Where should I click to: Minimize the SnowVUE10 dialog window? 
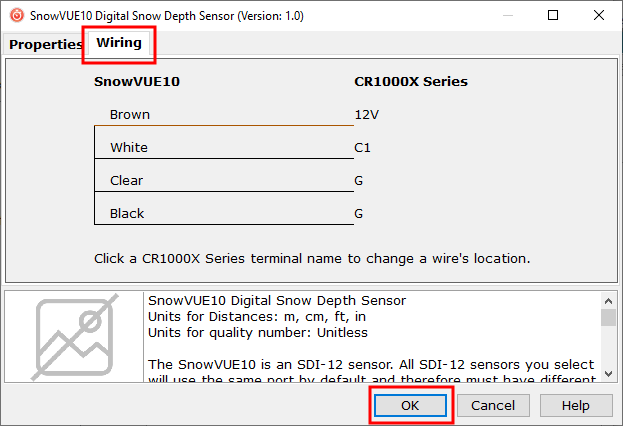507,16
